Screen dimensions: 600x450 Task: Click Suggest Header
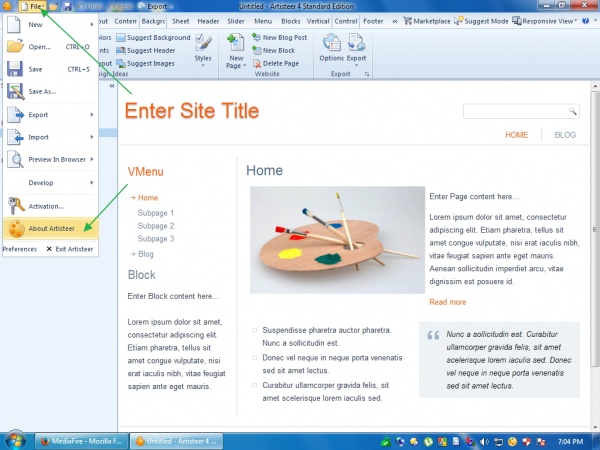click(x=146, y=51)
